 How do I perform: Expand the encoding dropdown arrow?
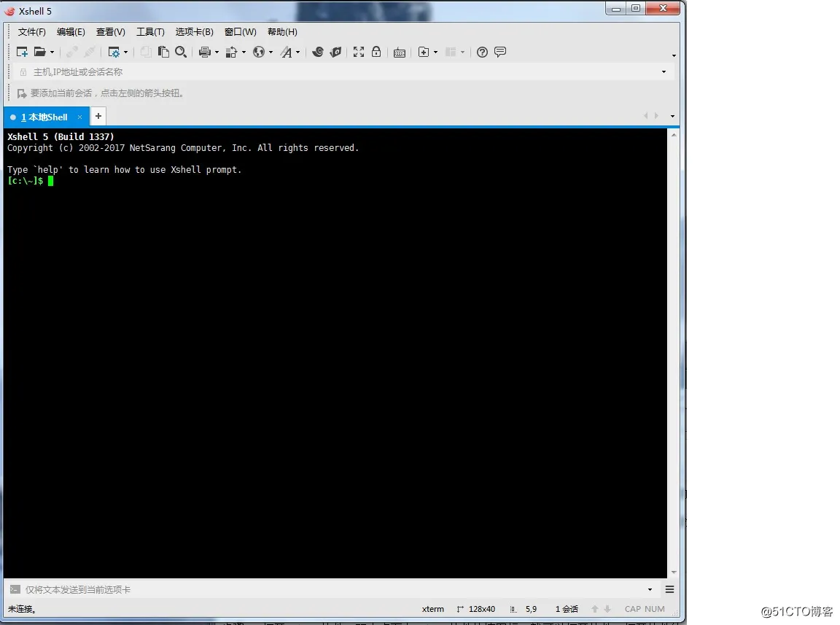pos(271,53)
